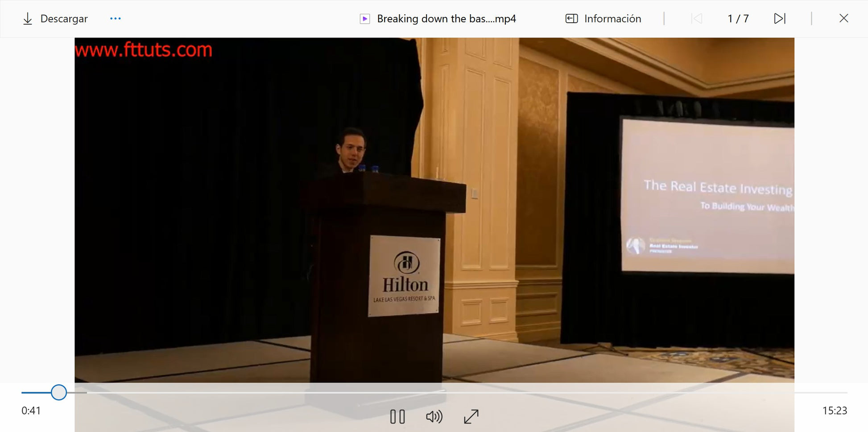
Task: Click the 15:23 total duration label
Action: coord(834,411)
